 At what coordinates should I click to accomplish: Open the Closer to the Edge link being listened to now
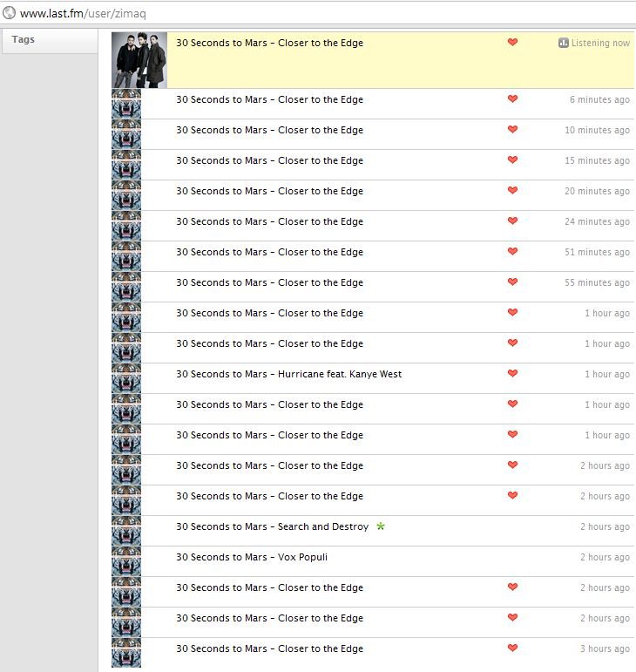pos(321,43)
